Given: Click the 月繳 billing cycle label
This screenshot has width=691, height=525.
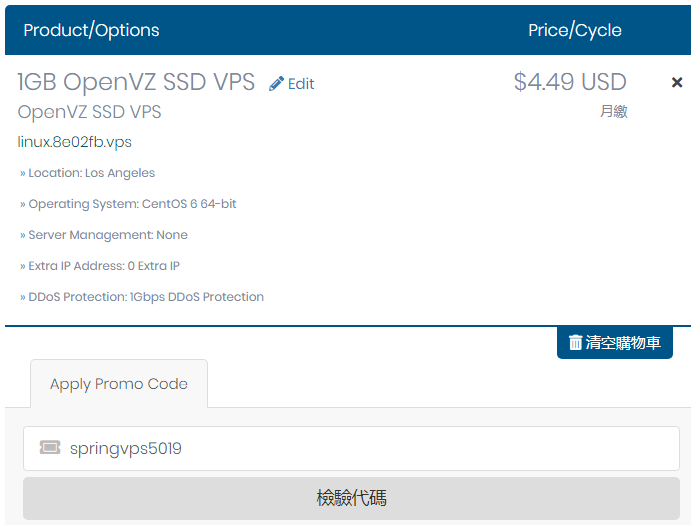Looking at the screenshot, I should 614,111.
